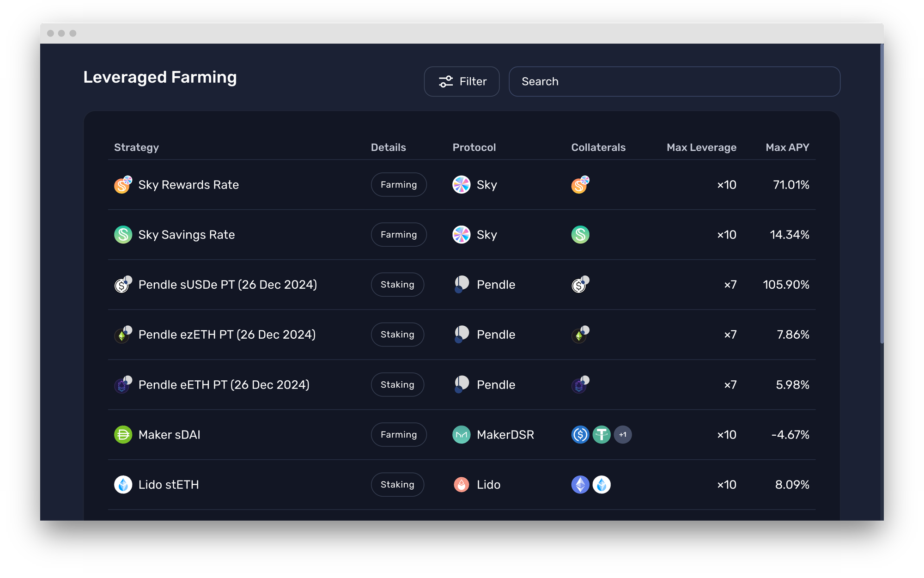Click the USDC collateral icon in Maker row

tap(580, 435)
